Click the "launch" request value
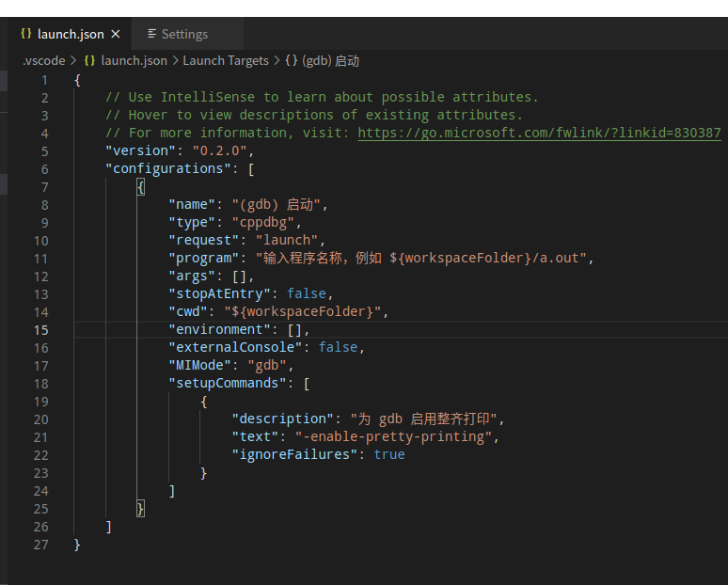The image size is (728, 585). coord(287,240)
